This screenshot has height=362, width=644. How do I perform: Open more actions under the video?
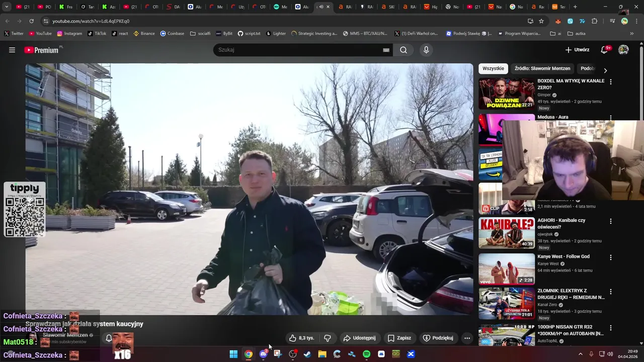[467, 338]
